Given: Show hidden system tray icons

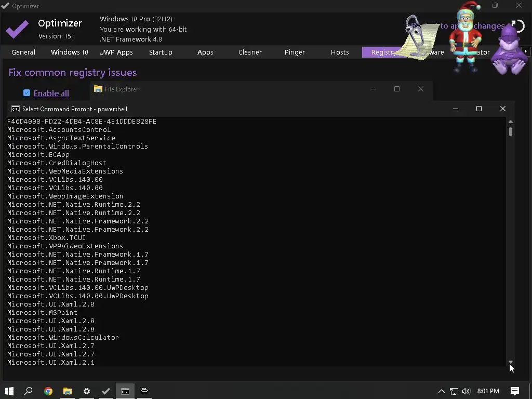Looking at the screenshot, I should coord(442,391).
